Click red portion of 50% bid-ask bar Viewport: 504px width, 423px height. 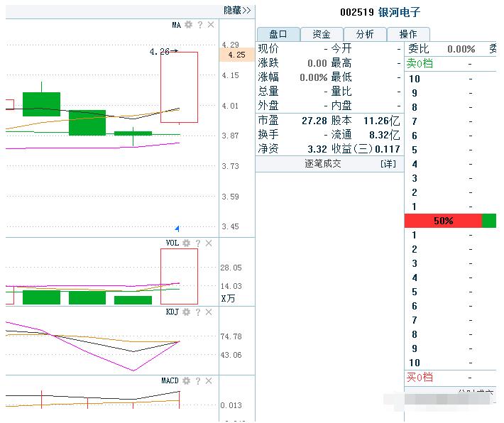[x=443, y=221]
